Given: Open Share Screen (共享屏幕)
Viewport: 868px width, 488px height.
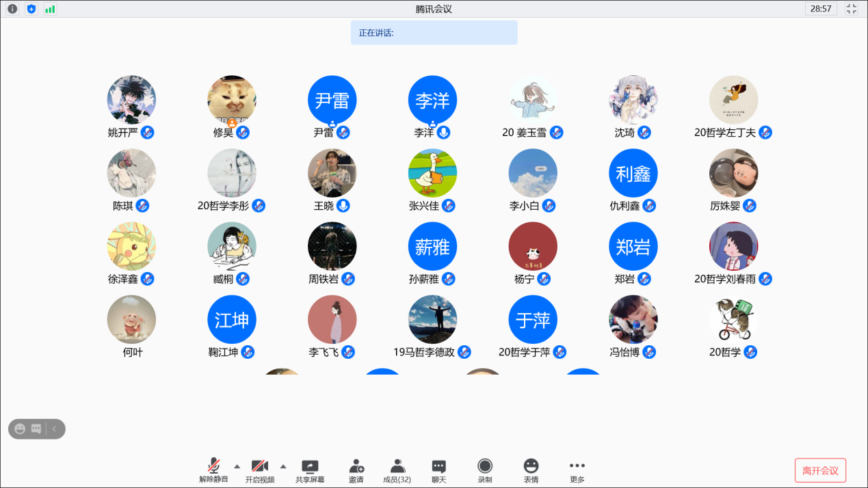Looking at the screenshot, I should point(310,471).
